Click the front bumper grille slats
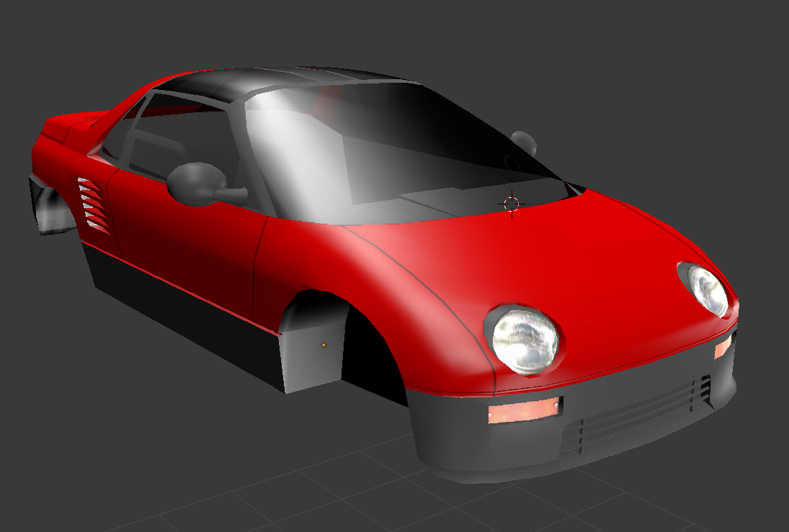This screenshot has height=532, width=789. coord(636,415)
